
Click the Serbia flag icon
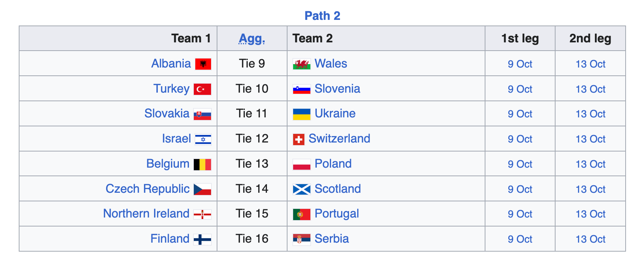click(x=302, y=239)
